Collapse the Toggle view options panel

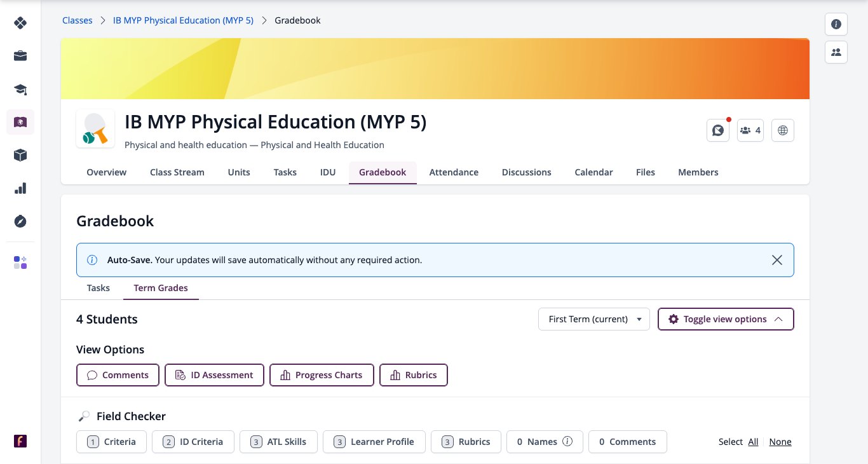pos(726,319)
